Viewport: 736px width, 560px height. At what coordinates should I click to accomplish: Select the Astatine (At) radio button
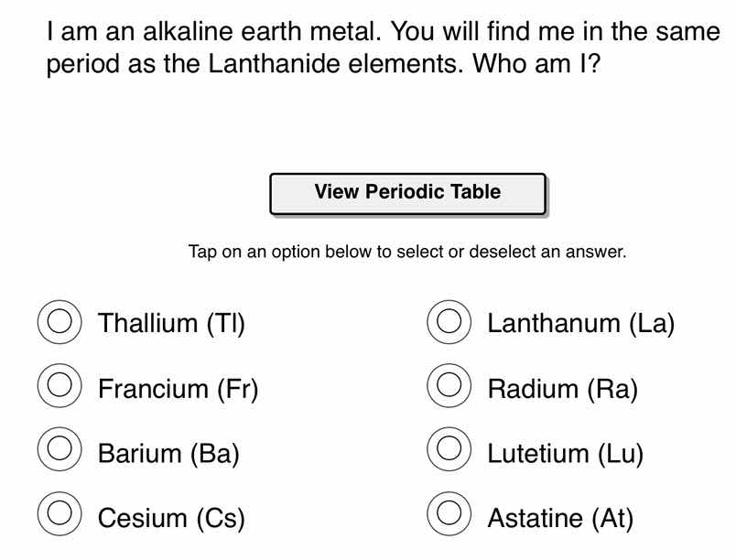[x=449, y=514]
